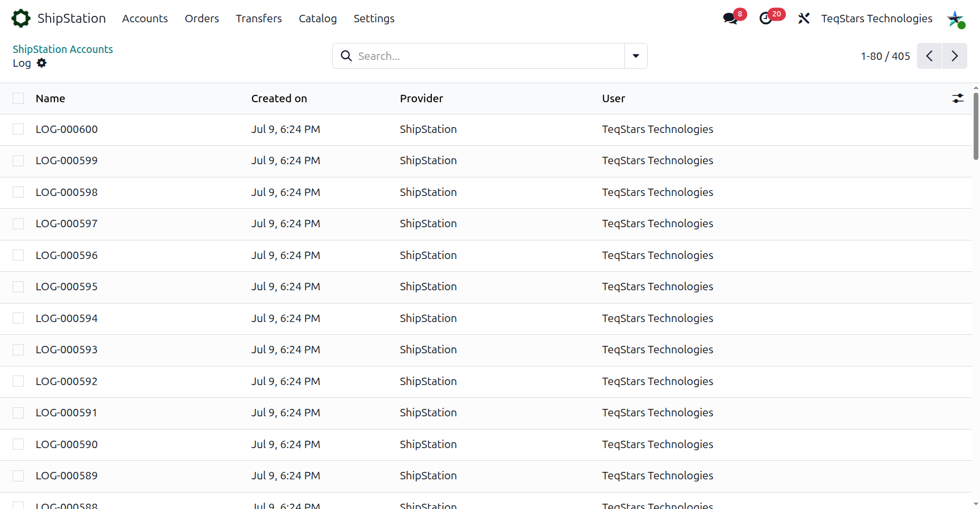Click the vertical scrollbar thumb
This screenshot has height=509, width=980.
976,126
